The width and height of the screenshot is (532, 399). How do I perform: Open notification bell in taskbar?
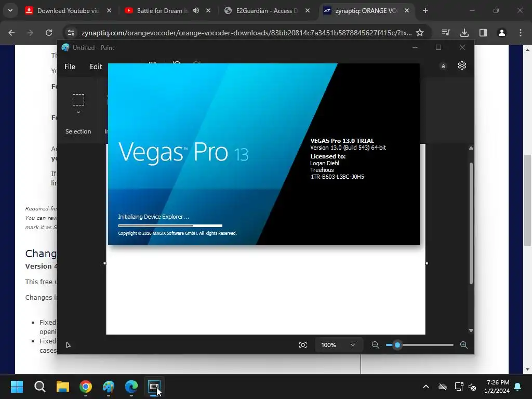click(x=518, y=387)
